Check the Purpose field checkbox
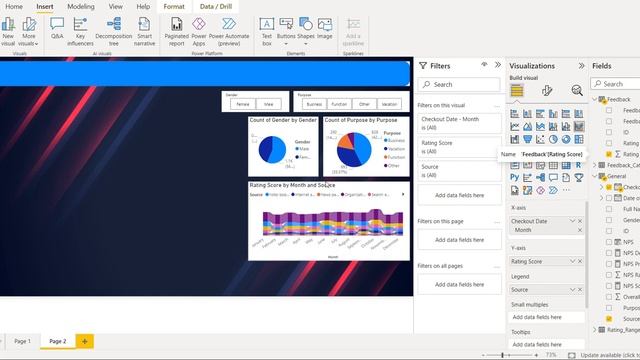This screenshot has height=360, width=640. [609, 308]
